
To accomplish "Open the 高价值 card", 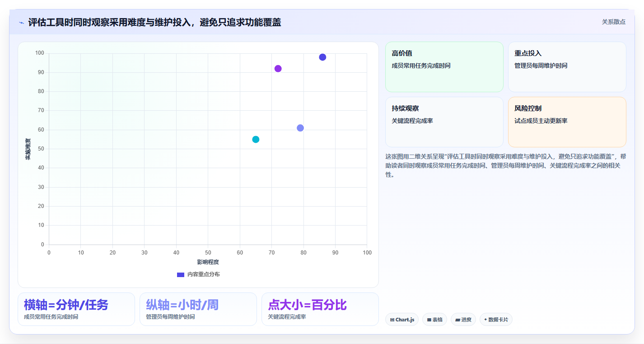I will [444, 67].
